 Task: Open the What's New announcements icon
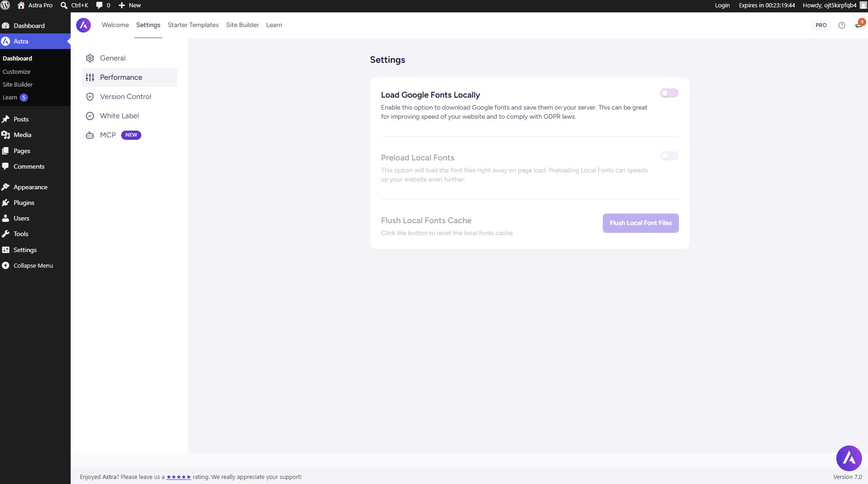coord(858,25)
